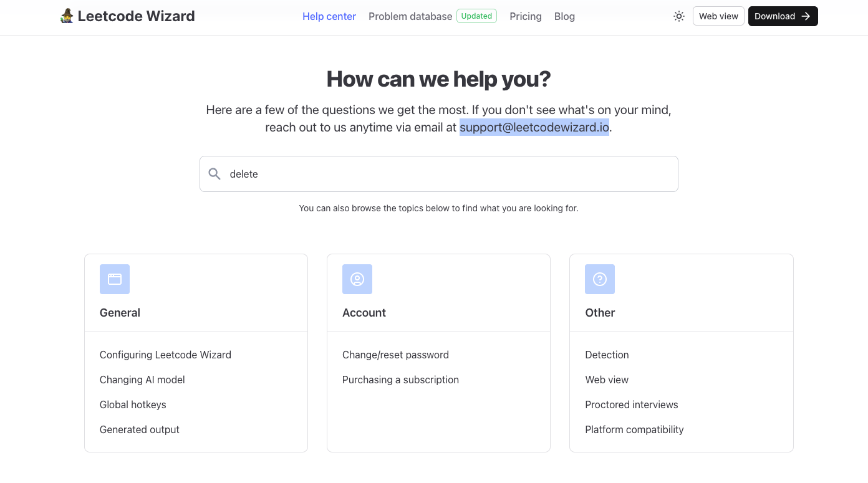
Task: Open the Help center nav link
Action: pyautogui.click(x=329, y=16)
